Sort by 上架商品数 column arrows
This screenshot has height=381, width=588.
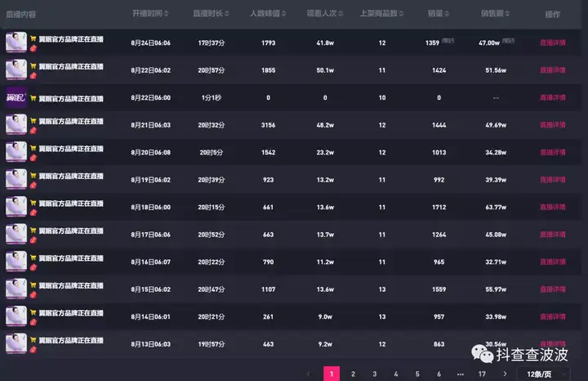pyautogui.click(x=401, y=14)
